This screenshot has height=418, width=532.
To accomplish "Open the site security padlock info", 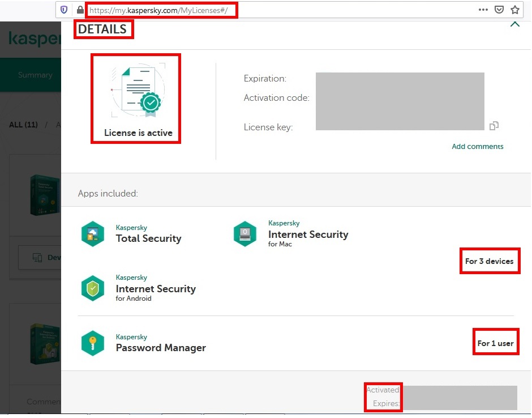I will (x=80, y=10).
